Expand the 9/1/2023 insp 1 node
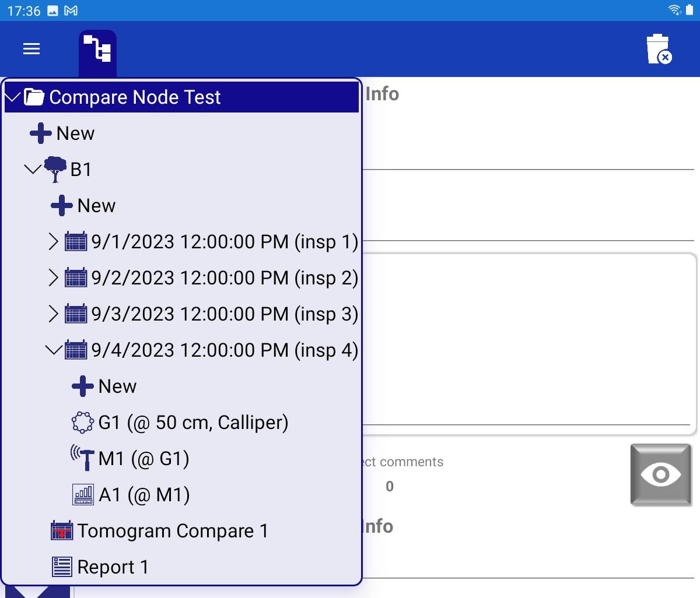This screenshot has height=598, width=700. 54,241
